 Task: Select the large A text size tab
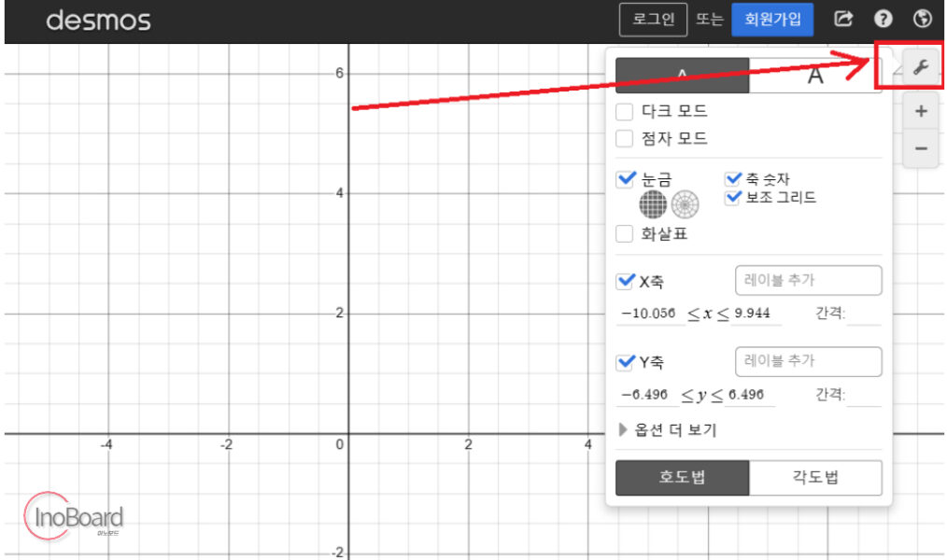tap(815, 76)
